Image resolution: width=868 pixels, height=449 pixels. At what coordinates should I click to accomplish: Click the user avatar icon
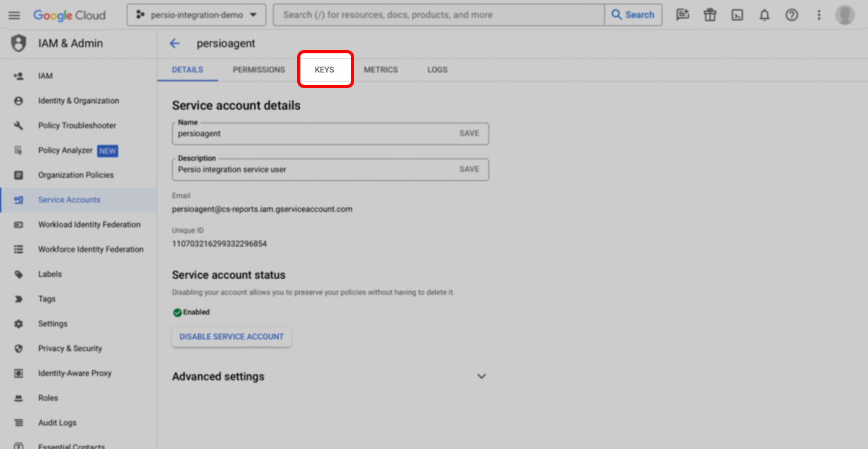pos(845,15)
